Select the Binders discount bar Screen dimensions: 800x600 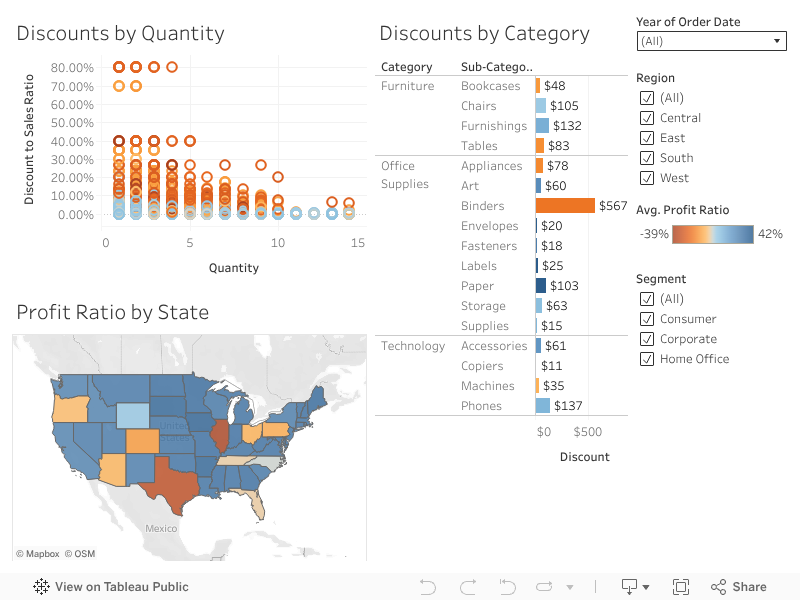(x=565, y=206)
